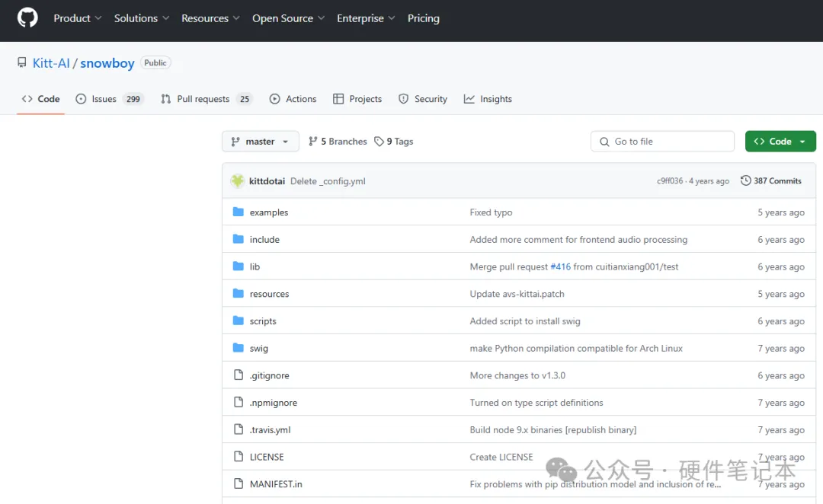The image size is (823, 504).
Task: Open the include folder
Action: pyautogui.click(x=264, y=239)
